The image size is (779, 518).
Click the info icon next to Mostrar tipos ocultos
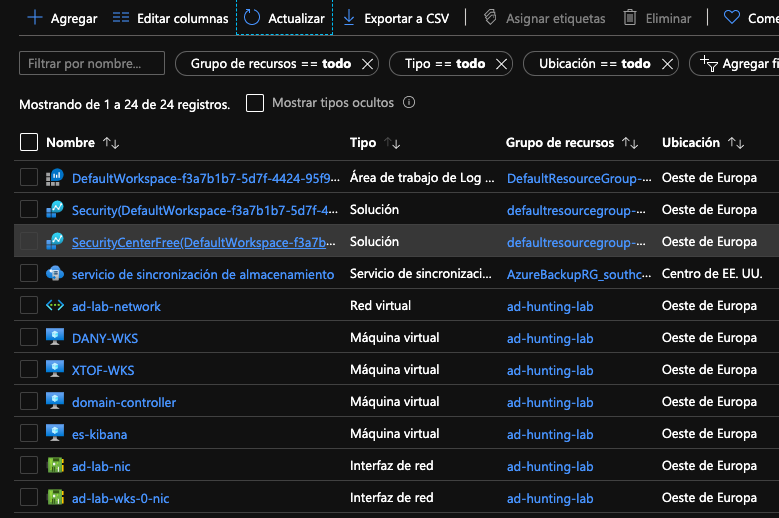[408, 103]
